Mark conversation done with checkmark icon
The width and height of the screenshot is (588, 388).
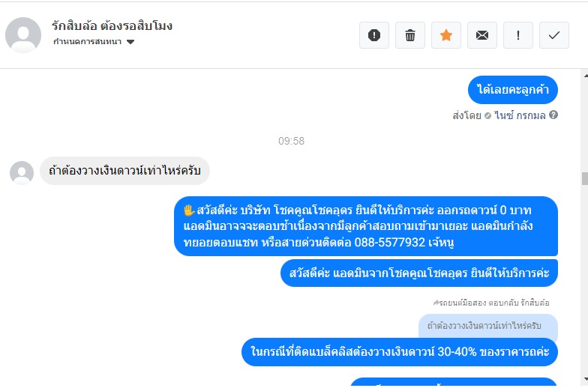point(553,35)
